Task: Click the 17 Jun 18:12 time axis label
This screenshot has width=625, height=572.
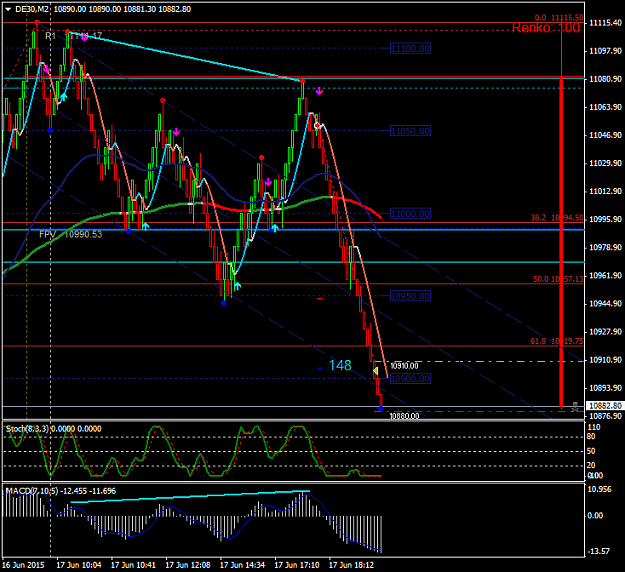Action: click(x=351, y=565)
